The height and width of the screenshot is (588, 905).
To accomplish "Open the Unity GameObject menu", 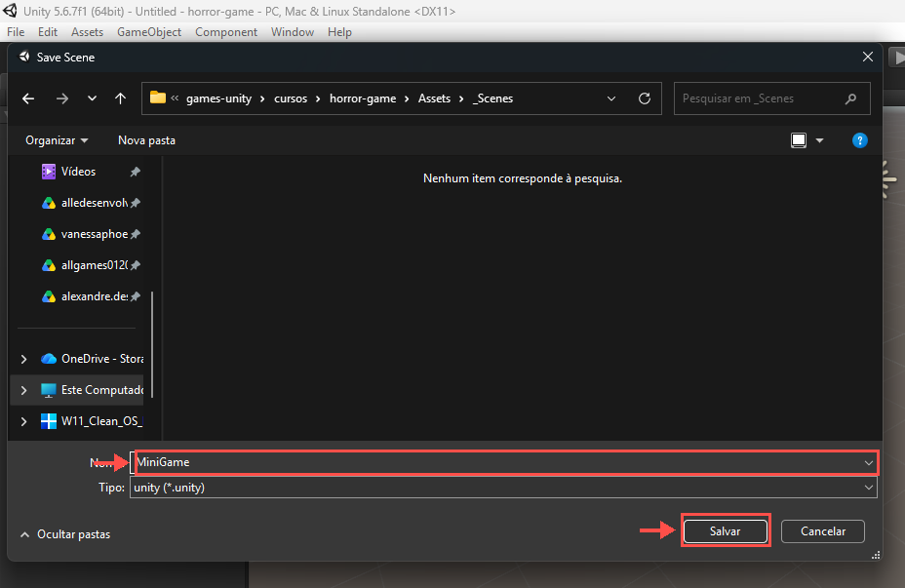I will pyautogui.click(x=149, y=32).
